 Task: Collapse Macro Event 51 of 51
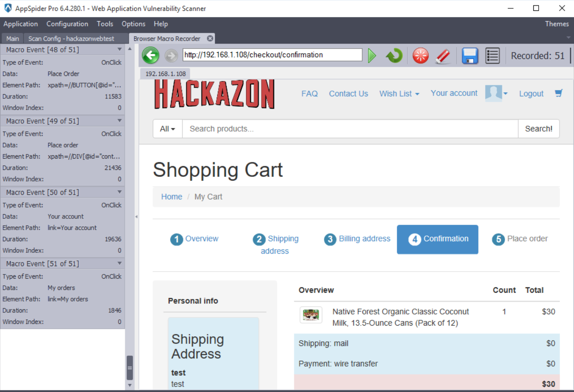(x=120, y=263)
